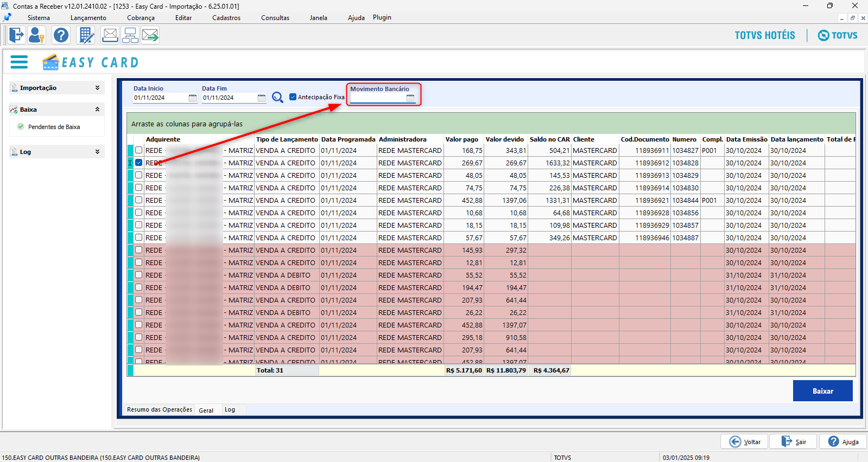Click the Easy Card logo
The width and height of the screenshot is (868, 462).
click(91, 62)
